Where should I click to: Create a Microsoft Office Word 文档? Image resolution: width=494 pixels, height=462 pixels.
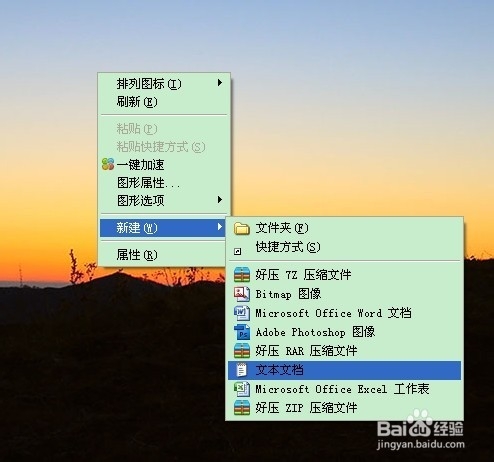(344, 313)
